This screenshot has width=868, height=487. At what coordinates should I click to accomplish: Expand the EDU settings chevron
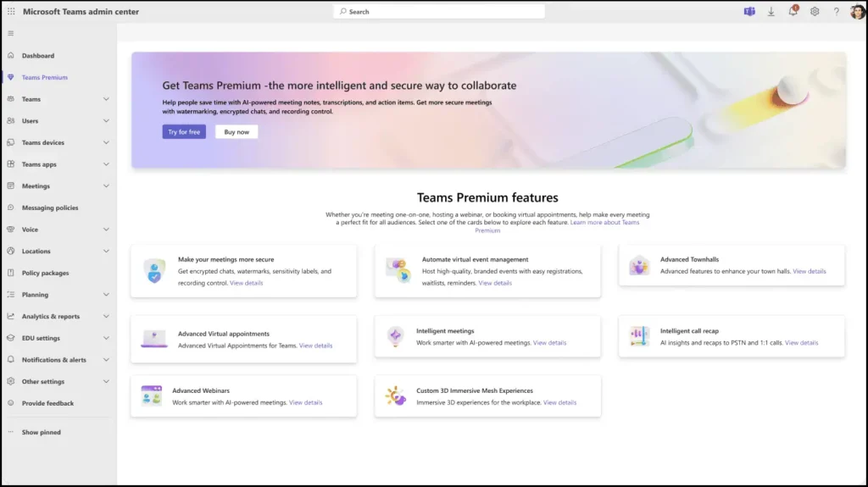[x=106, y=338]
